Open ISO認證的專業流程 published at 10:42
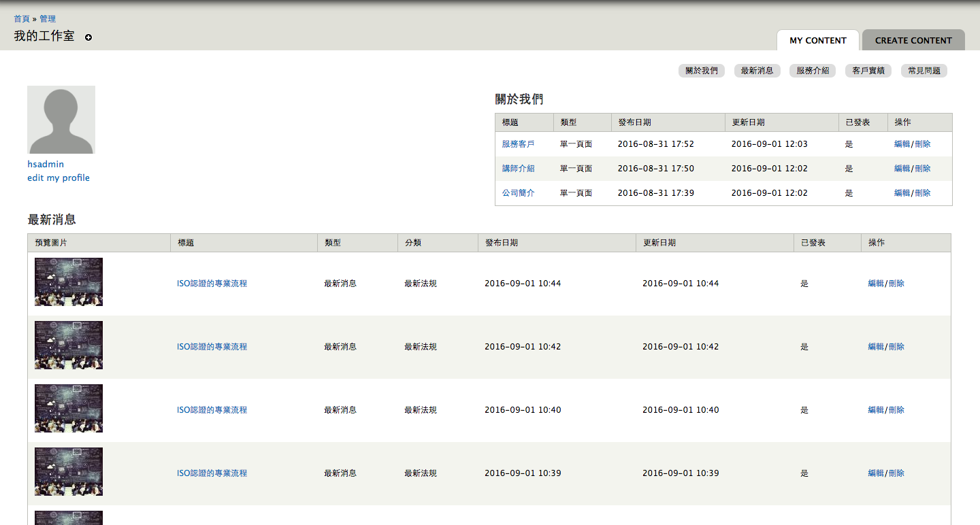 [x=212, y=347]
